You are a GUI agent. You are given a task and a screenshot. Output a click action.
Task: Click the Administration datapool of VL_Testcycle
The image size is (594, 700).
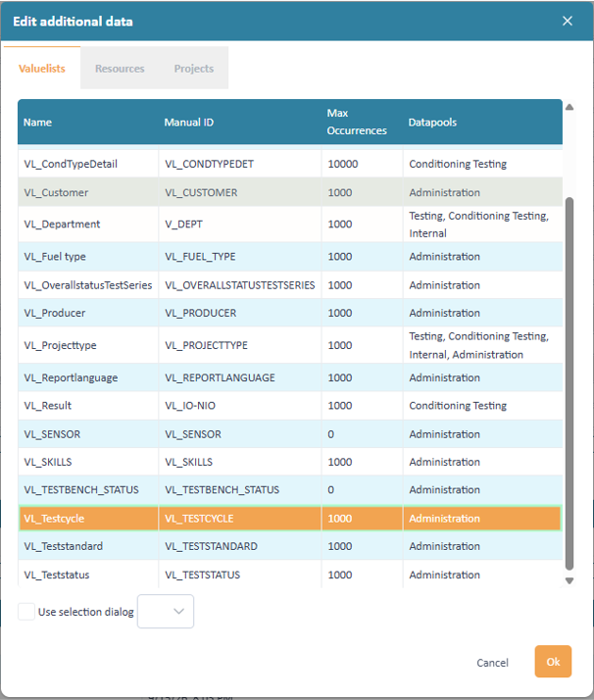coord(444,519)
